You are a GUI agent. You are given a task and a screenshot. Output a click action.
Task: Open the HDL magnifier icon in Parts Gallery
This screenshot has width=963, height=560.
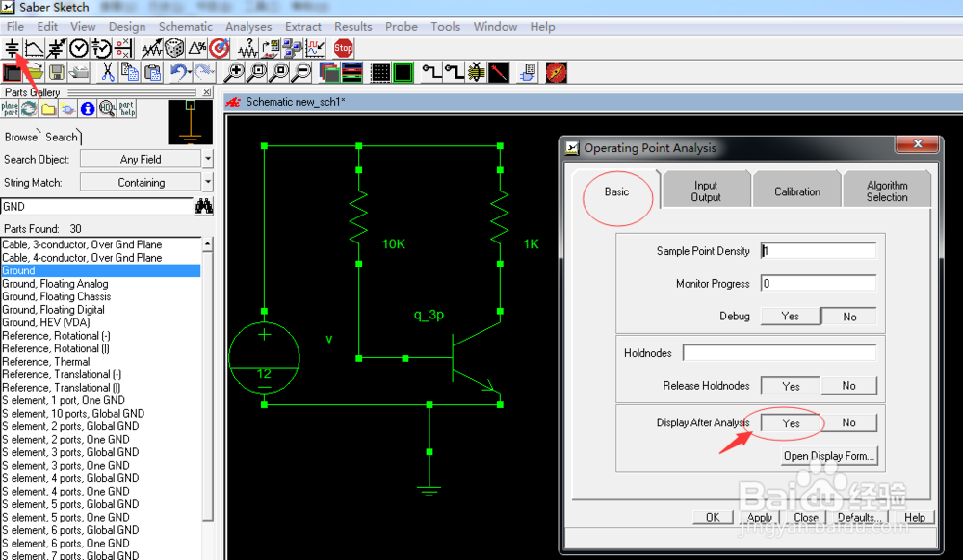pyautogui.click(x=107, y=109)
